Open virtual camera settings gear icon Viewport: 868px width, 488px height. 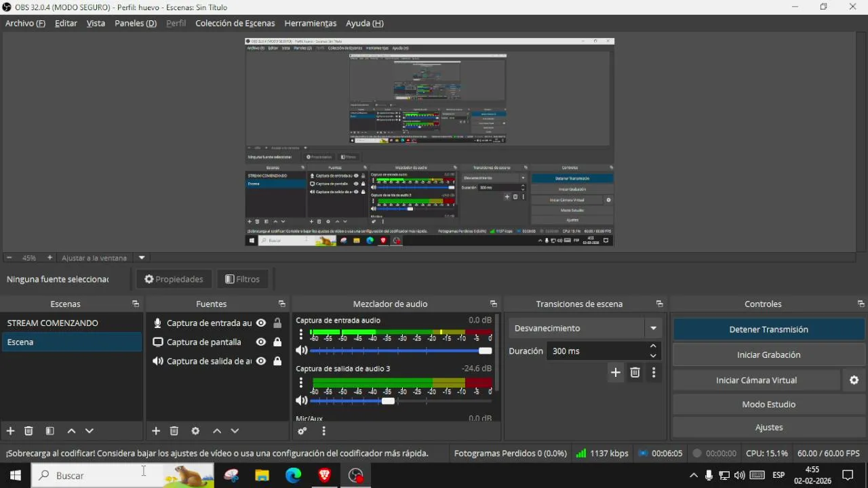click(x=854, y=380)
